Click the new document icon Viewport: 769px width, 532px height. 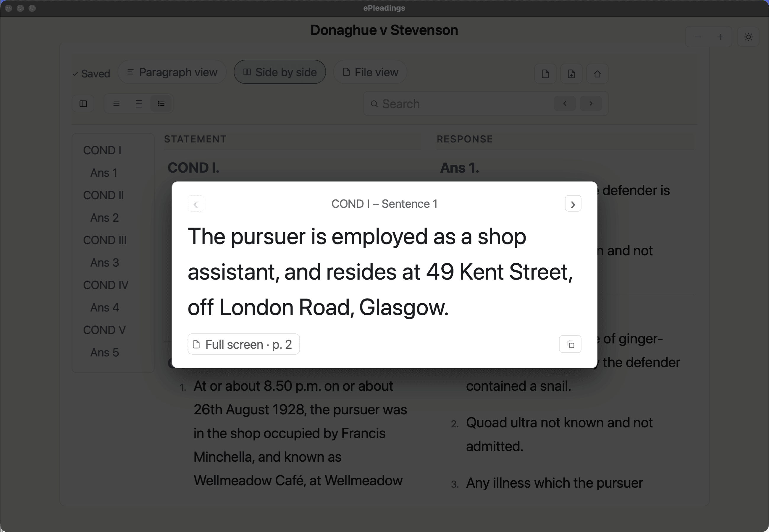(545, 74)
